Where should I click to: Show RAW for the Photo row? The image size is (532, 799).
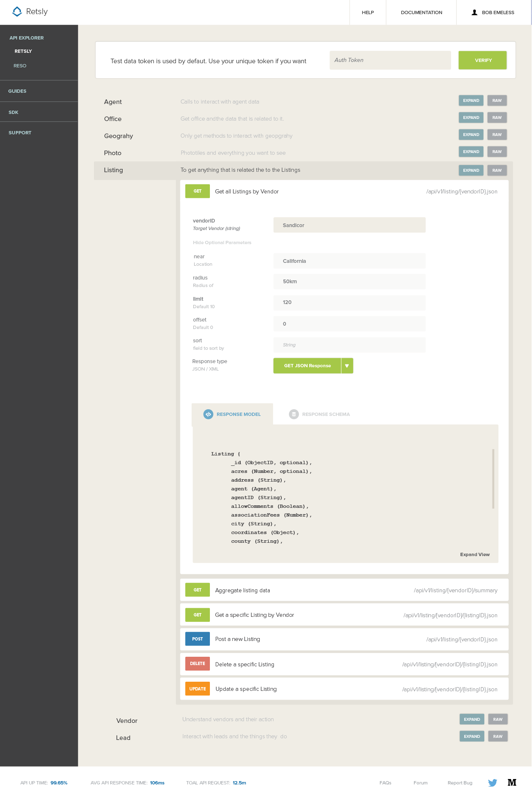[x=497, y=152]
